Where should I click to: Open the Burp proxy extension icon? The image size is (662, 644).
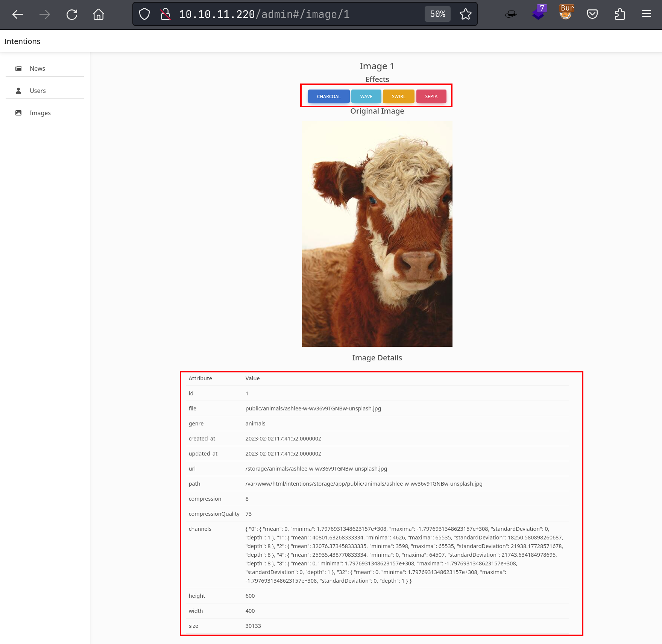566,12
